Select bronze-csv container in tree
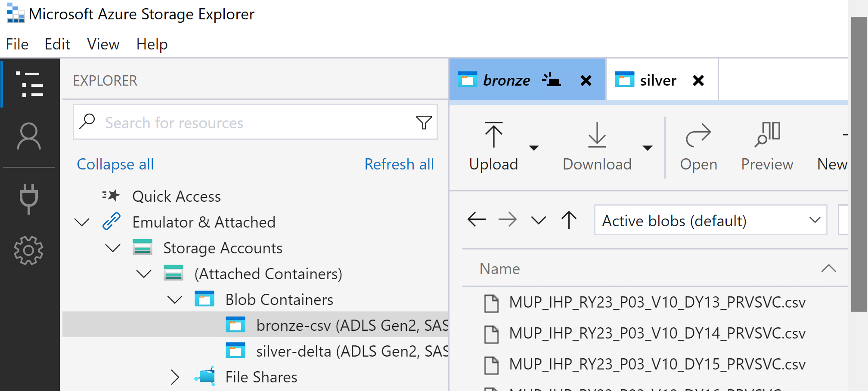 255,324
